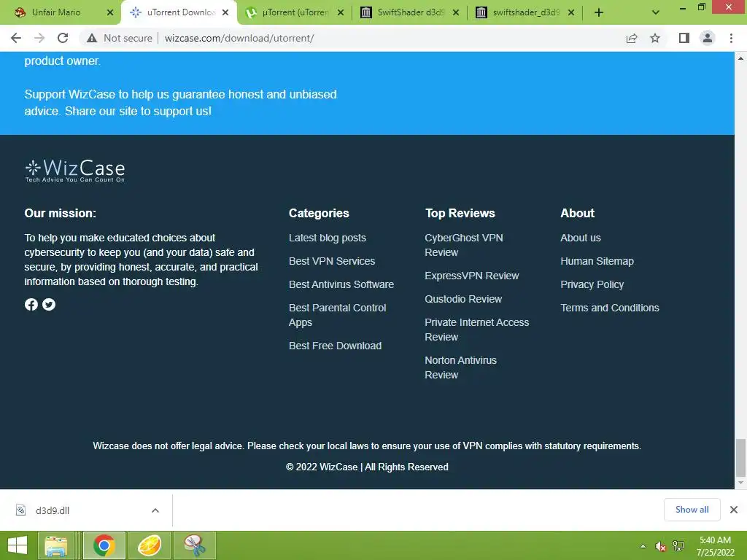
Task: Open the Chrome profile avatar
Action: [x=708, y=38]
